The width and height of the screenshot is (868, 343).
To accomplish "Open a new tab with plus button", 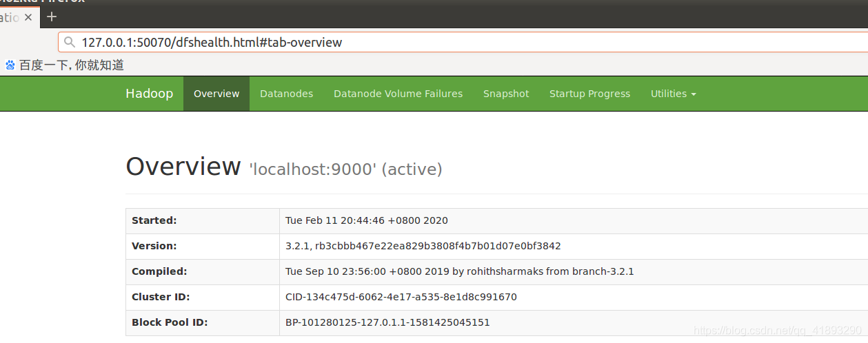I will click(52, 17).
